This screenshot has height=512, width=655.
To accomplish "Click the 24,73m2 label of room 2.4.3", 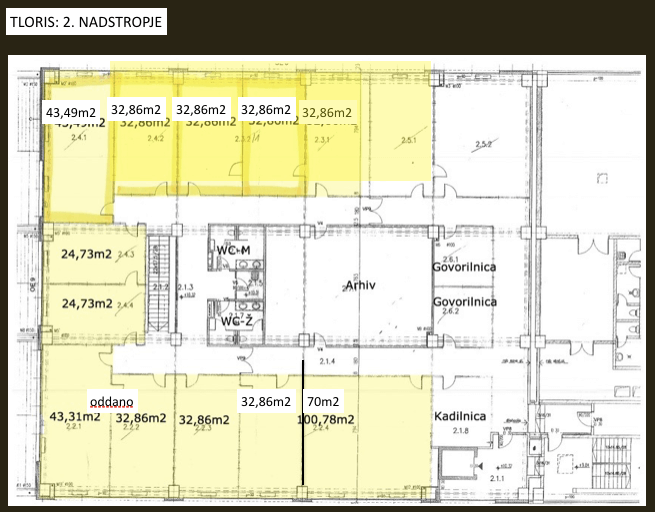I will [86, 254].
